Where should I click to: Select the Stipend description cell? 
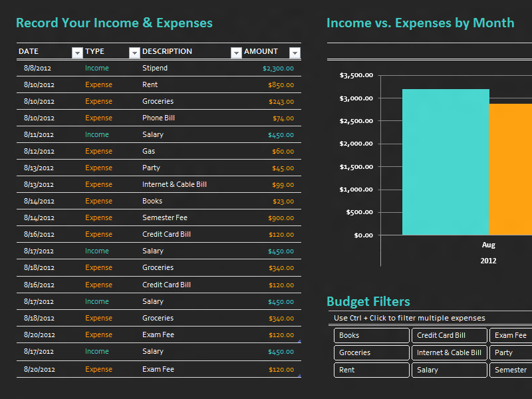pyautogui.click(x=155, y=68)
